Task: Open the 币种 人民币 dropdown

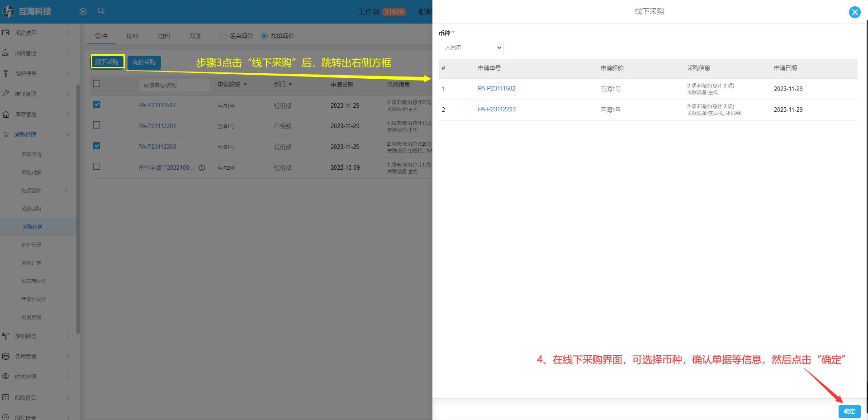Action: click(x=471, y=48)
